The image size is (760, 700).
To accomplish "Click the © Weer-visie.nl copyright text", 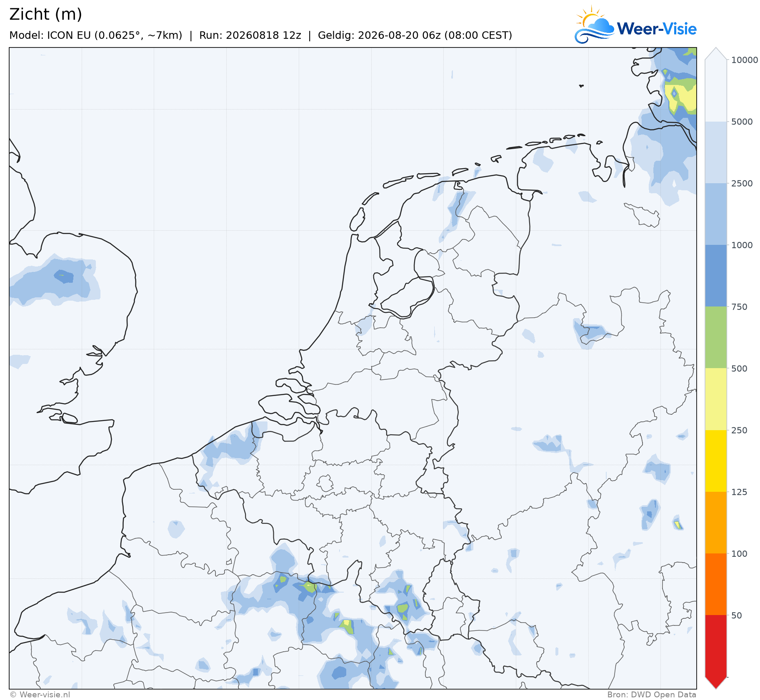I will tap(40, 694).
